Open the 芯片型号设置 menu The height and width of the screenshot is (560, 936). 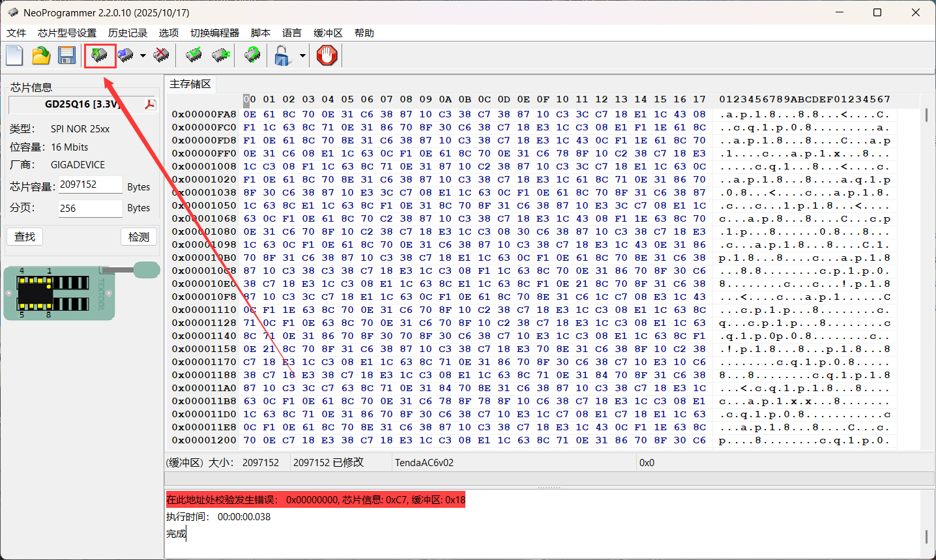pos(66,33)
